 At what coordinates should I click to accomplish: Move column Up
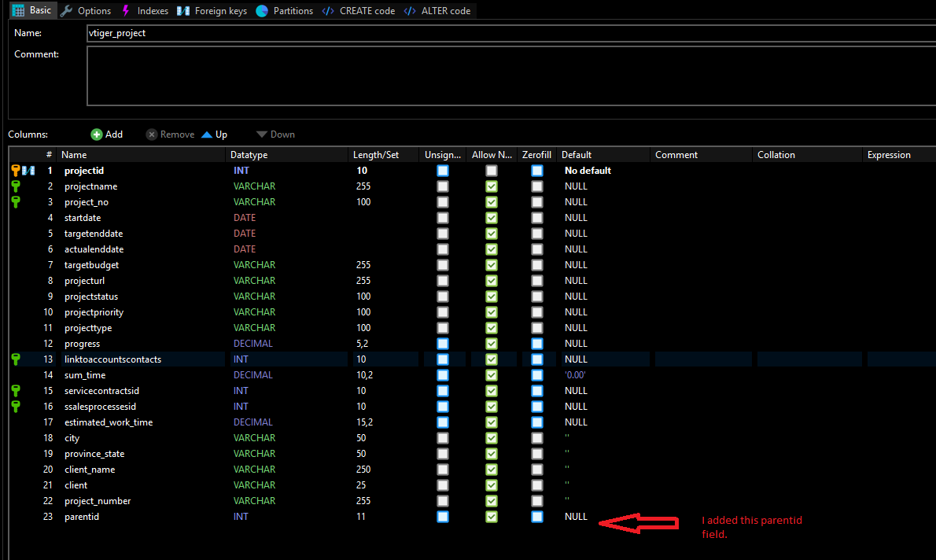click(x=214, y=134)
